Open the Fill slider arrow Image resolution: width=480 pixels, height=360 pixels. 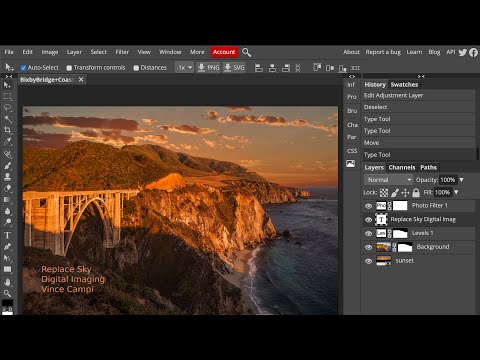pos(456,192)
